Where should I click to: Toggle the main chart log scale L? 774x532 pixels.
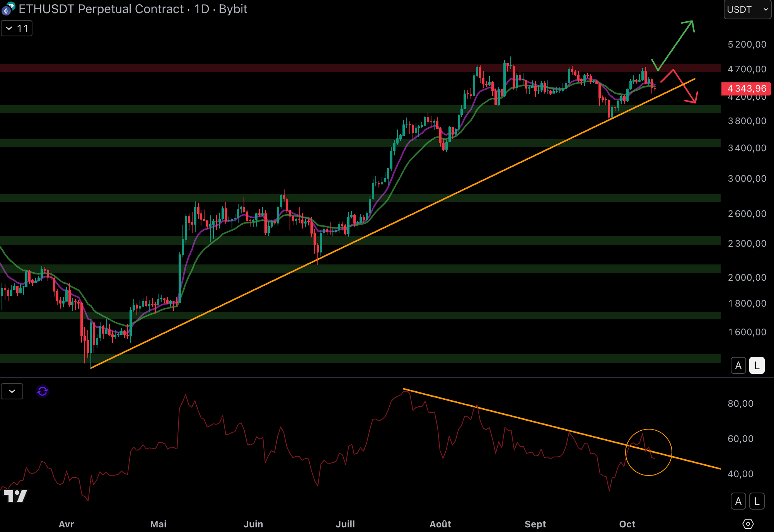(757, 365)
